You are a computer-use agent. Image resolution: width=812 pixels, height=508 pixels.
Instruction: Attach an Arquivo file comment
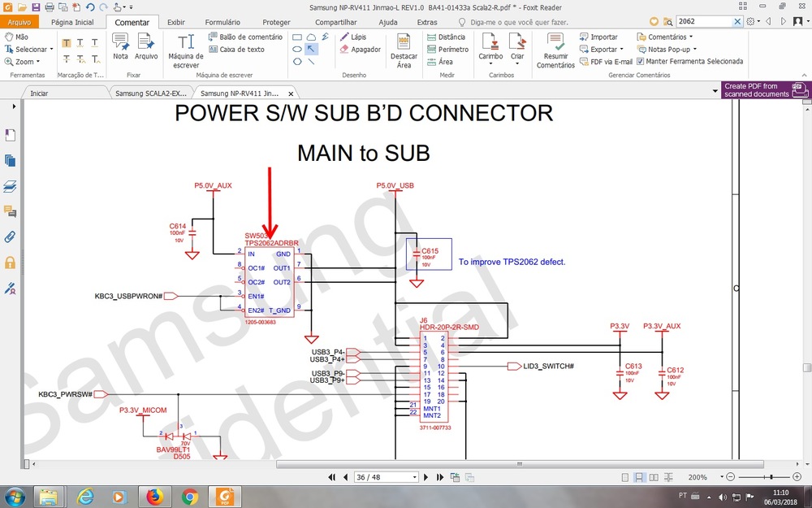[x=146, y=46]
